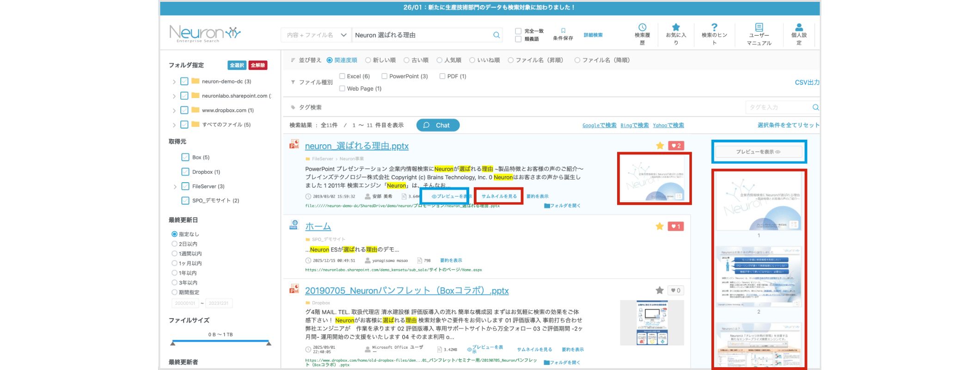This screenshot has height=370, width=980.
Task: Open 検索のヒント search tips
Action: (714, 34)
